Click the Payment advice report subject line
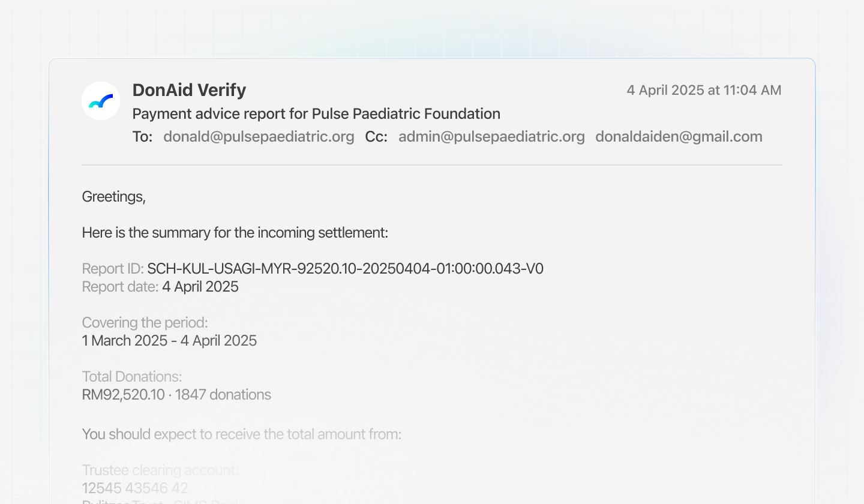The image size is (864, 504). (316, 113)
